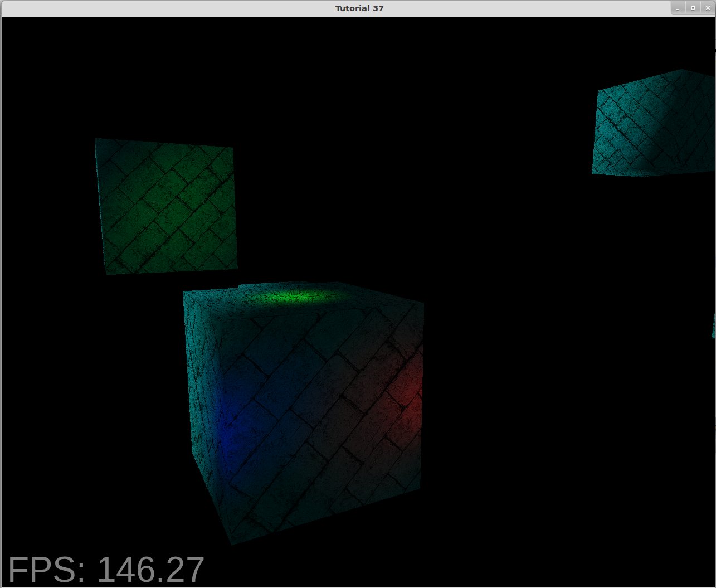The width and height of the screenshot is (716, 588).
Task: Click the Tutorial 37 title bar text
Action: point(359,8)
